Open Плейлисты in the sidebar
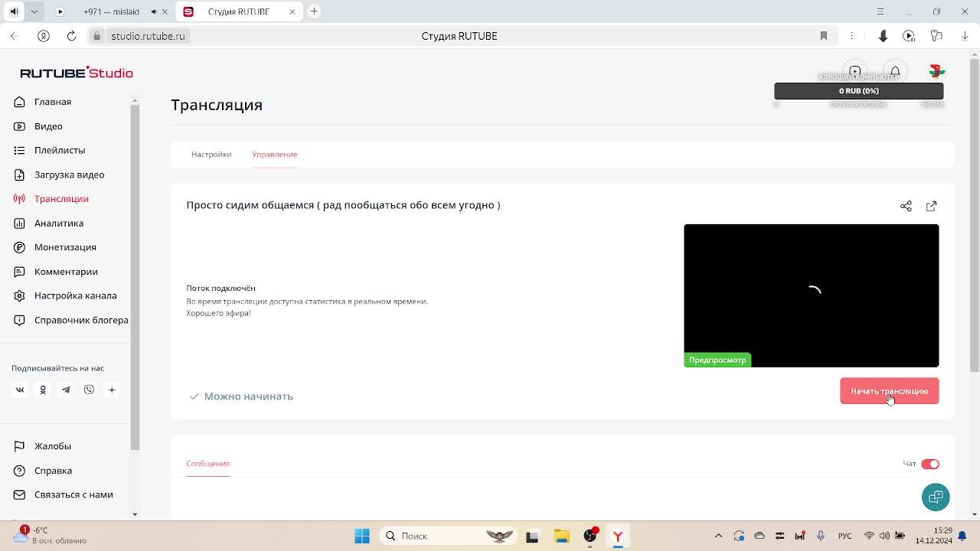 (x=60, y=150)
